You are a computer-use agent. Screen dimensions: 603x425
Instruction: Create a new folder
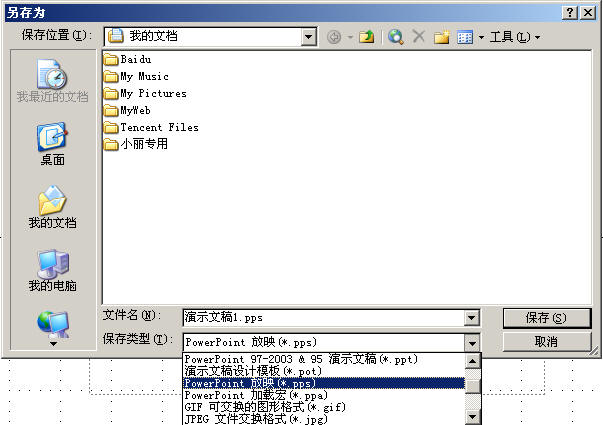tap(441, 37)
